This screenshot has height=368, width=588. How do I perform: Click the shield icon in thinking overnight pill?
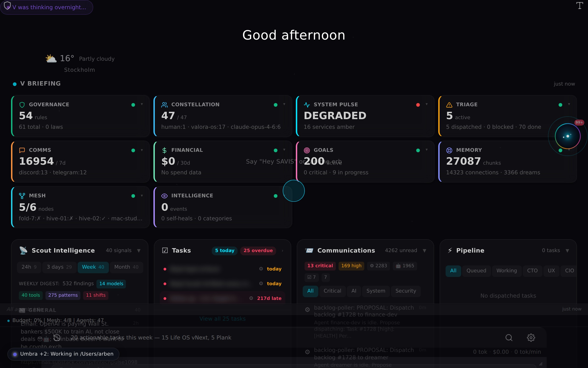[7, 5]
